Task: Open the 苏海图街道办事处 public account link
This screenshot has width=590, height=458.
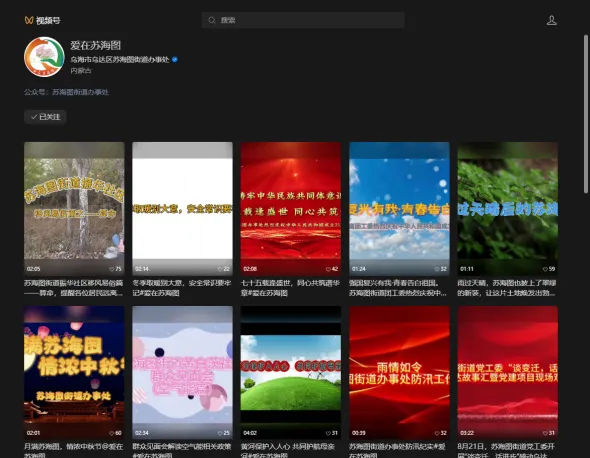Action: 80,92
